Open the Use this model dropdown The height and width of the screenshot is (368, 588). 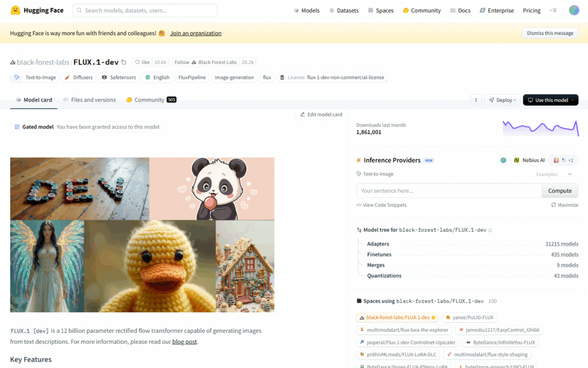point(551,100)
